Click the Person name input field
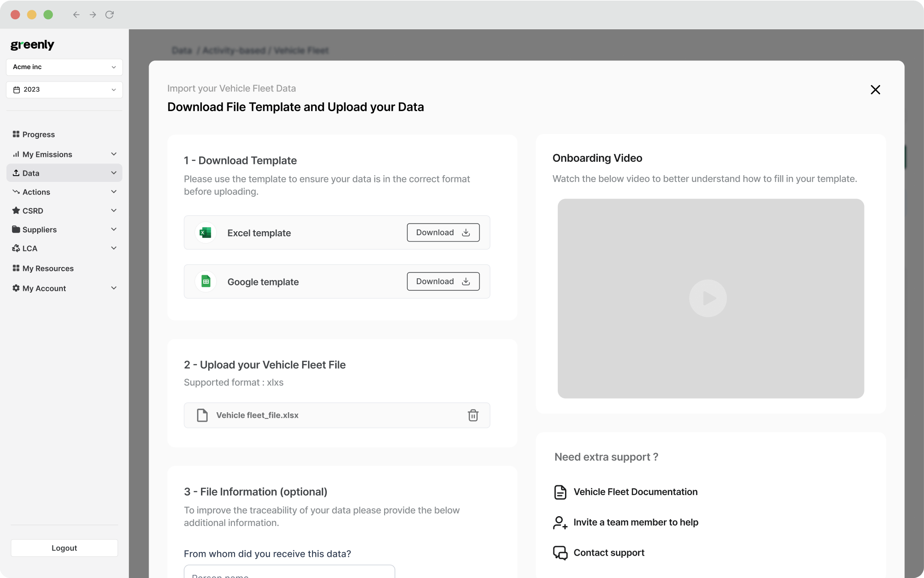The height and width of the screenshot is (578, 924). (x=289, y=573)
